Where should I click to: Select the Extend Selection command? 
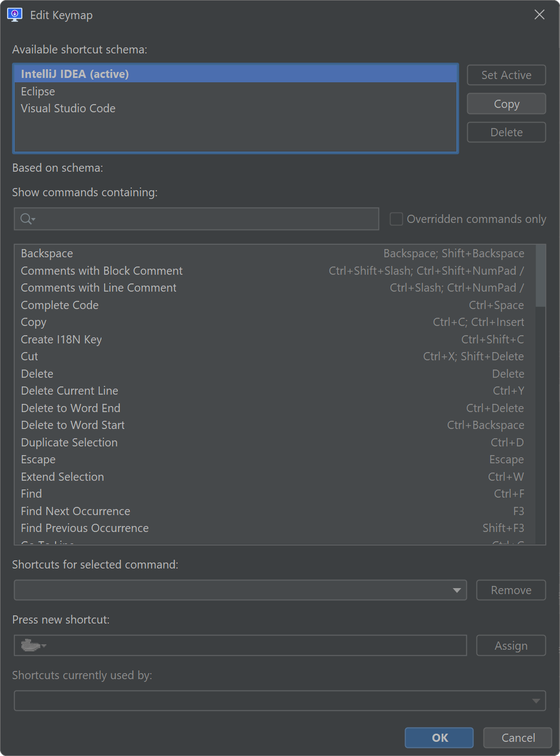tap(275, 477)
